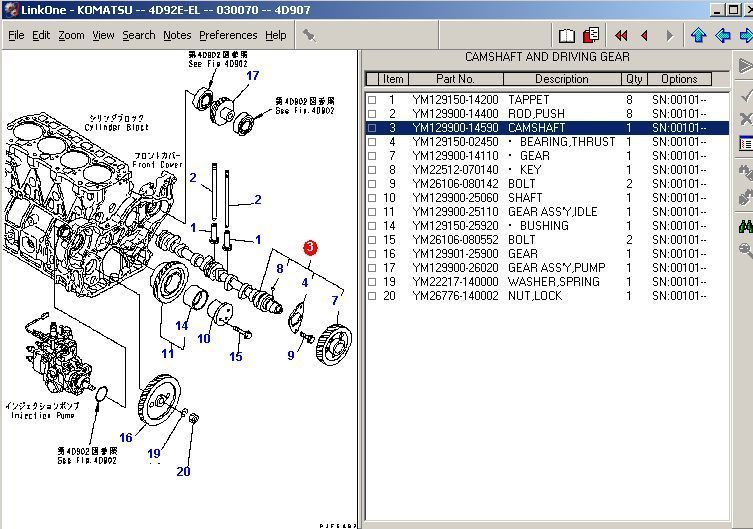Click the pin icon next to Help menu
The height and width of the screenshot is (529, 753).
pos(309,35)
